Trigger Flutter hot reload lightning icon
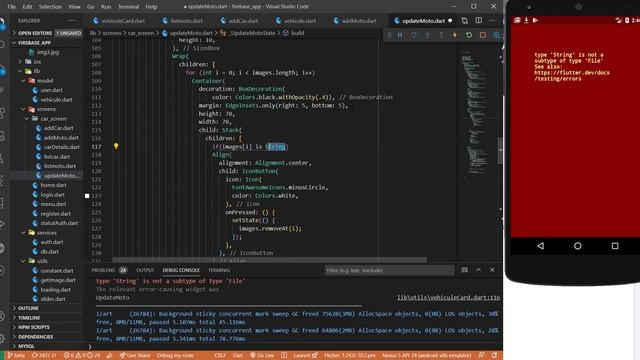 pos(455,36)
